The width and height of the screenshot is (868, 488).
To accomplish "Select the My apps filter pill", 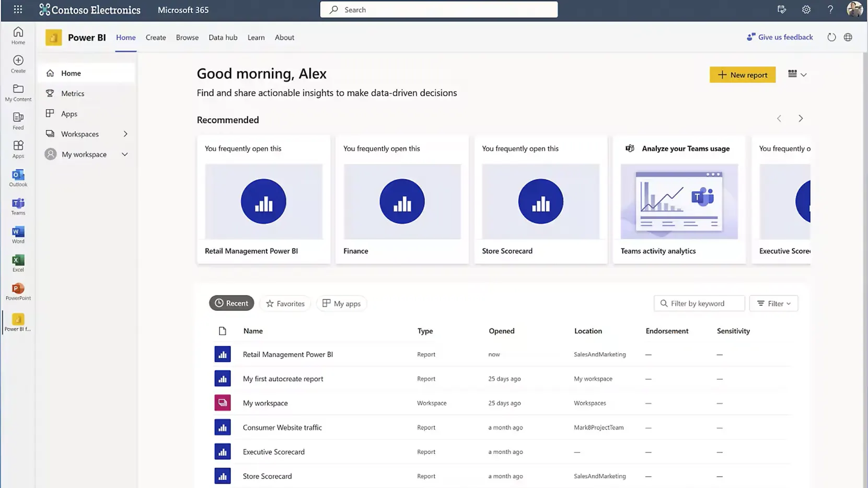I will (x=341, y=303).
